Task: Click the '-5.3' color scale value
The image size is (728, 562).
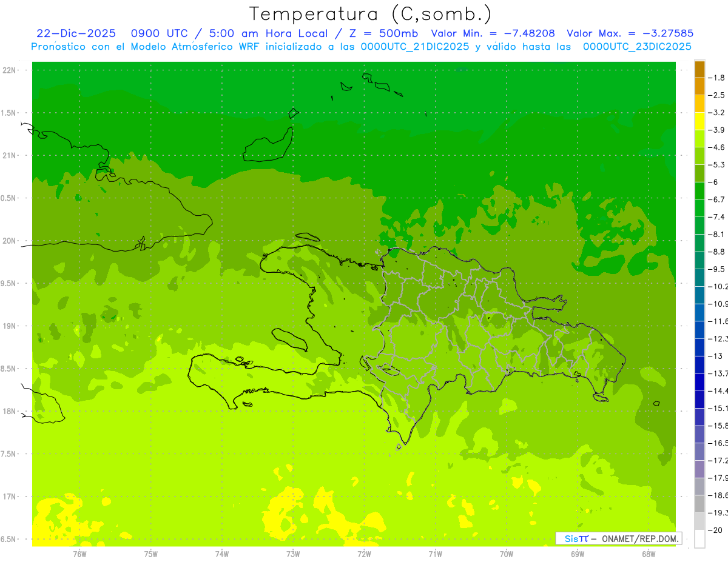Action: pyautogui.click(x=716, y=165)
